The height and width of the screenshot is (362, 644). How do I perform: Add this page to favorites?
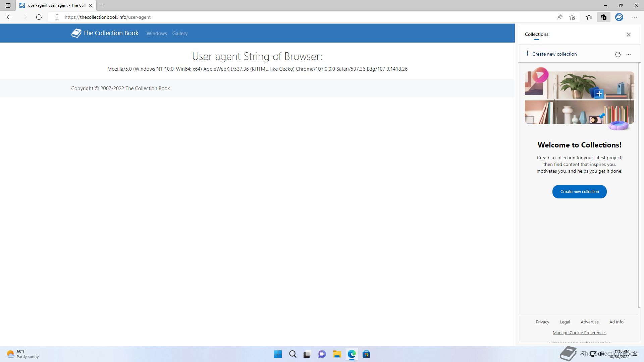coord(572,17)
